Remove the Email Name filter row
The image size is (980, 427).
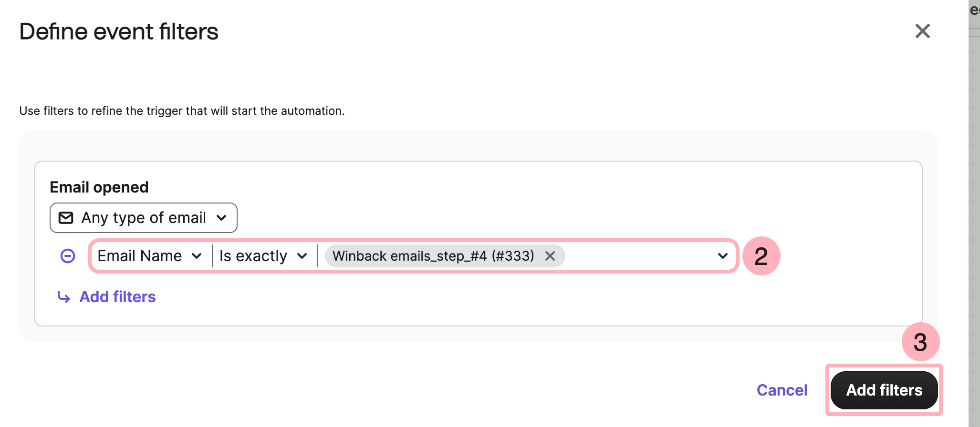(68, 256)
